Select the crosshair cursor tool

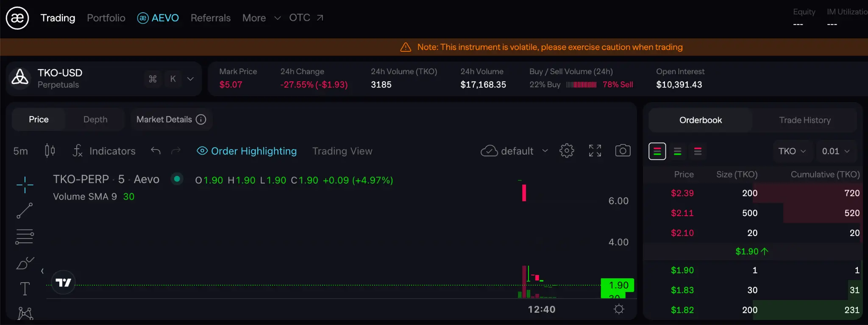25,185
